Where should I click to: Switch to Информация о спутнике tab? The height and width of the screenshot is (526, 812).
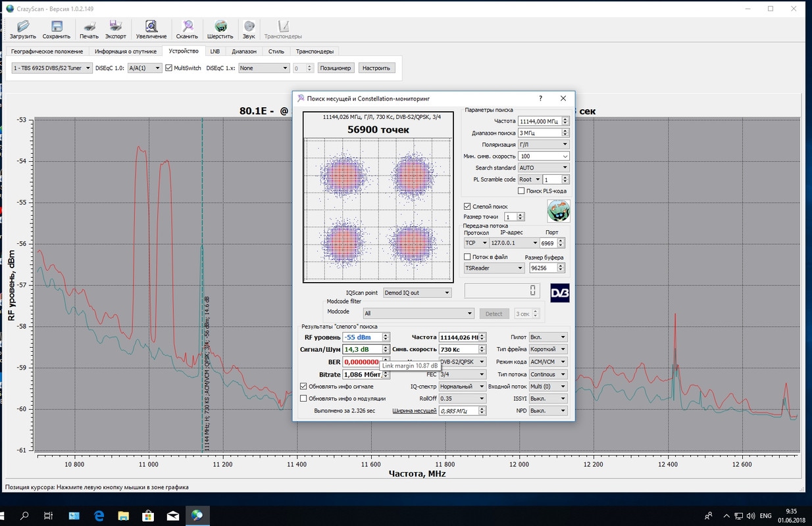click(x=126, y=51)
